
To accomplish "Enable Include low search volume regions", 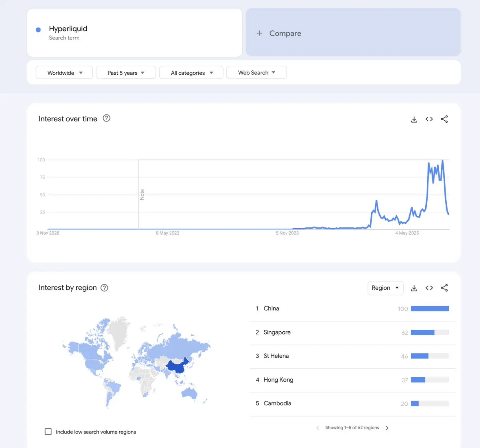I will pos(48,432).
